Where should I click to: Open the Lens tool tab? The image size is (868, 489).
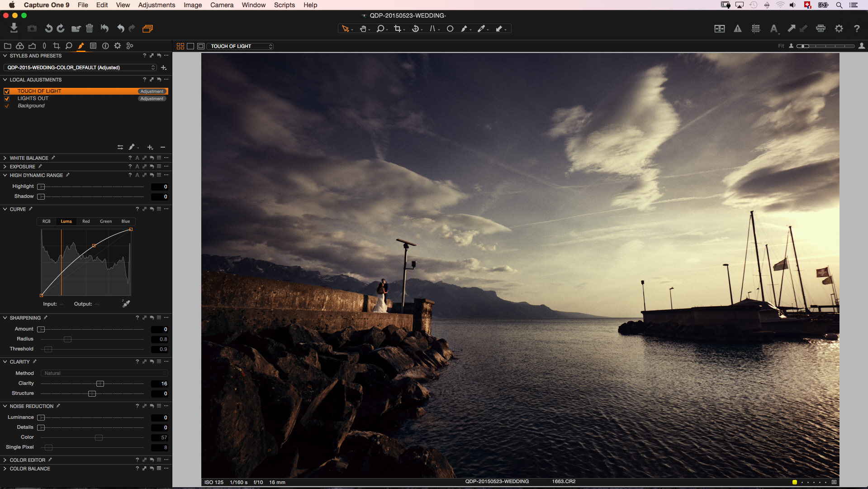click(x=44, y=46)
